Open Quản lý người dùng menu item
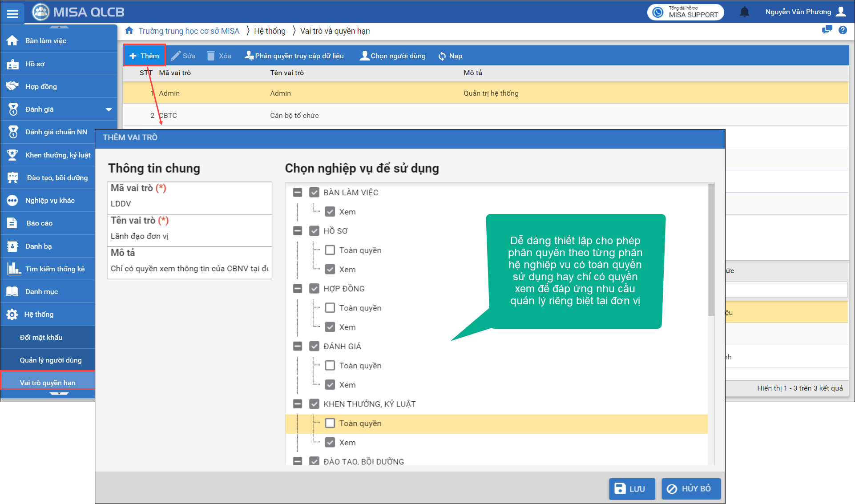Viewport: 855px width, 504px height. click(x=50, y=360)
